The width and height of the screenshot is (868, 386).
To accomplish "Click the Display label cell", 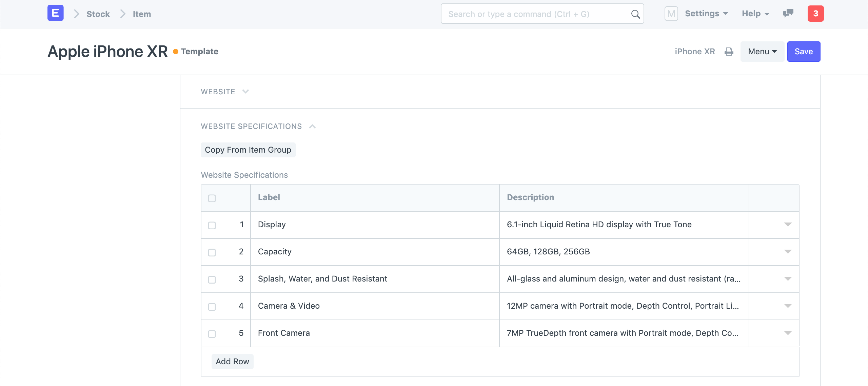I will (x=375, y=225).
